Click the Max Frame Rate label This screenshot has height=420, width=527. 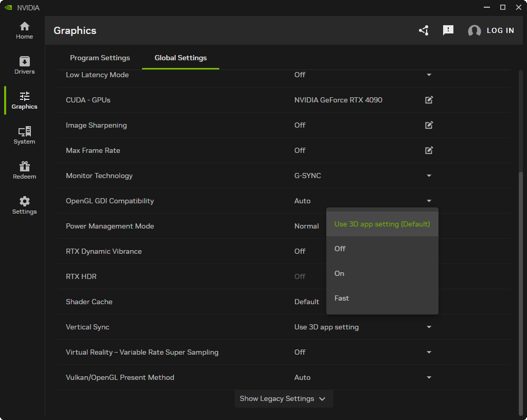click(93, 150)
